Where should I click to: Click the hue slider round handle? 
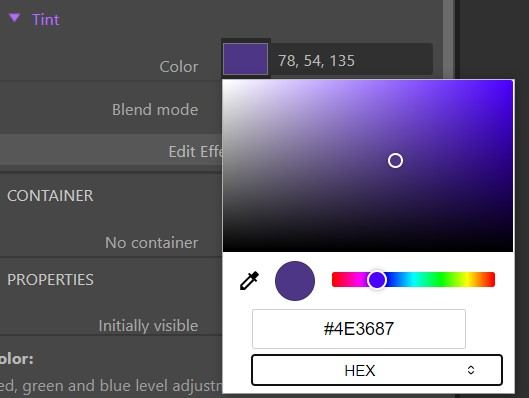click(377, 280)
